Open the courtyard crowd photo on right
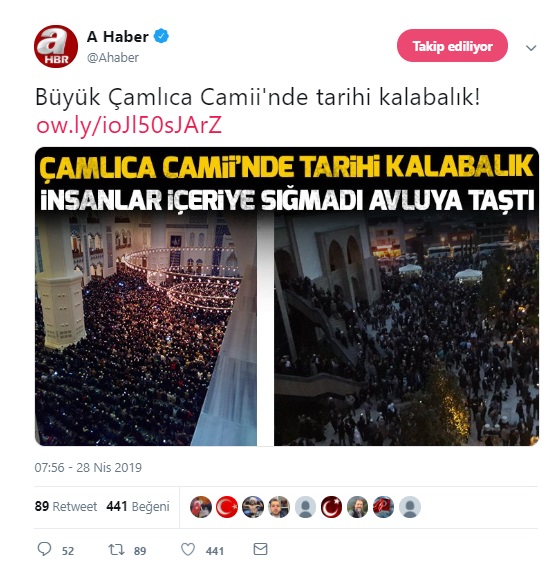 406,330
